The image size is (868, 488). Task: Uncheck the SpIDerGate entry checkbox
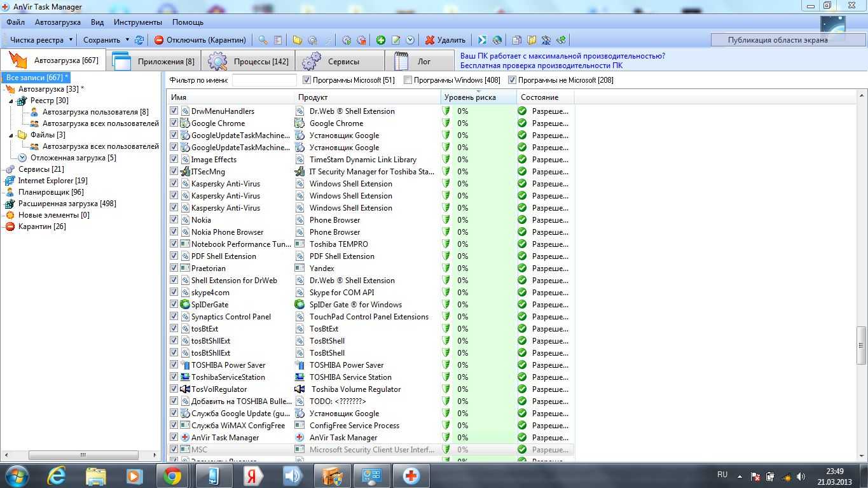point(174,304)
